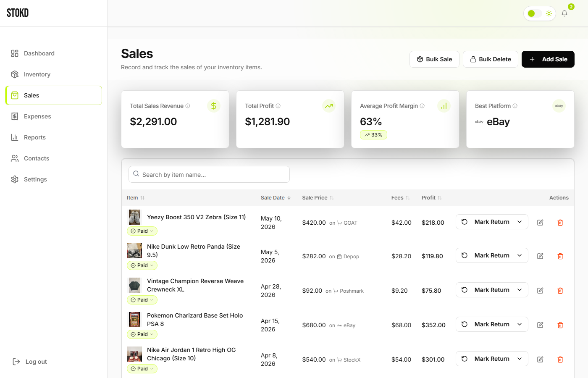This screenshot has height=378, width=588.
Task: Open Yeezy Boost 350 thumbnail image
Action: coord(134,217)
